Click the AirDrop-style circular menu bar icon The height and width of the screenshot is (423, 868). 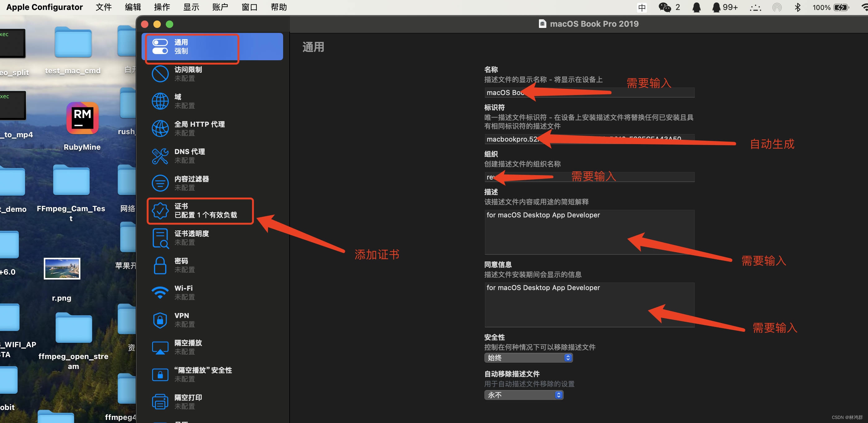[777, 7]
